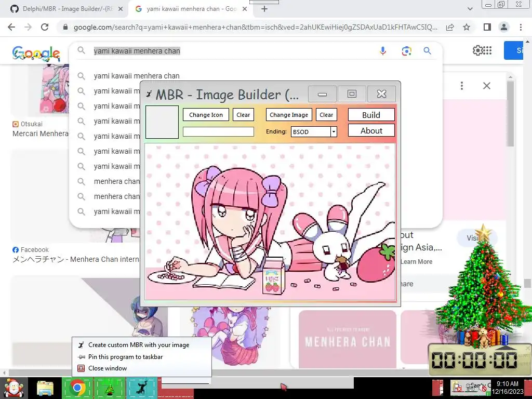Click the Google search box text
Screen dimensions: 532x399
point(137,51)
